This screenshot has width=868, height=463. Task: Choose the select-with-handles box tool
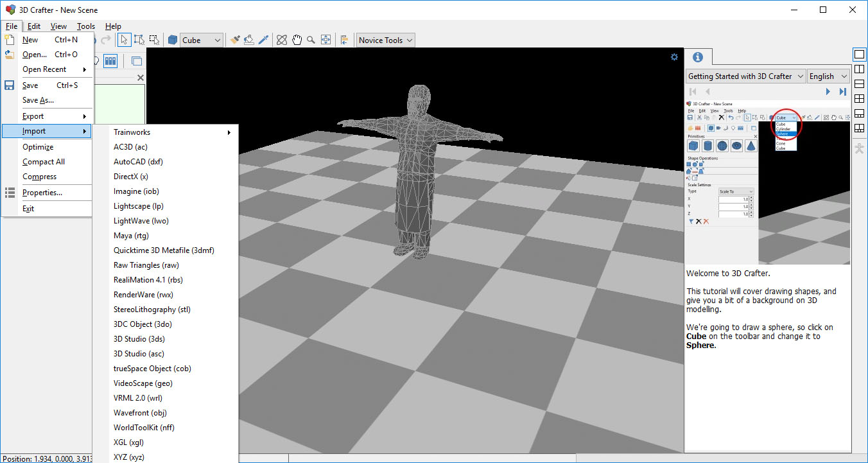tap(139, 40)
